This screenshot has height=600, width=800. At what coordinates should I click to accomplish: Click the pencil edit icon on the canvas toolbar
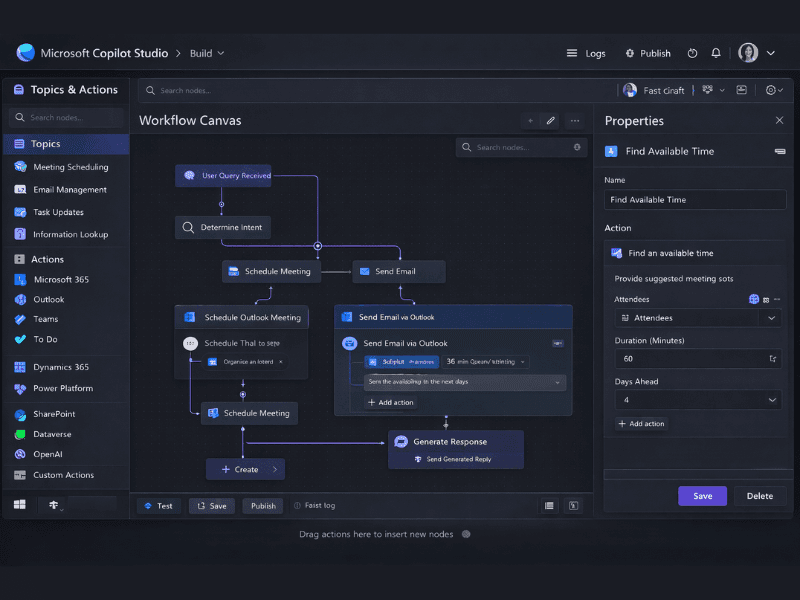point(551,120)
